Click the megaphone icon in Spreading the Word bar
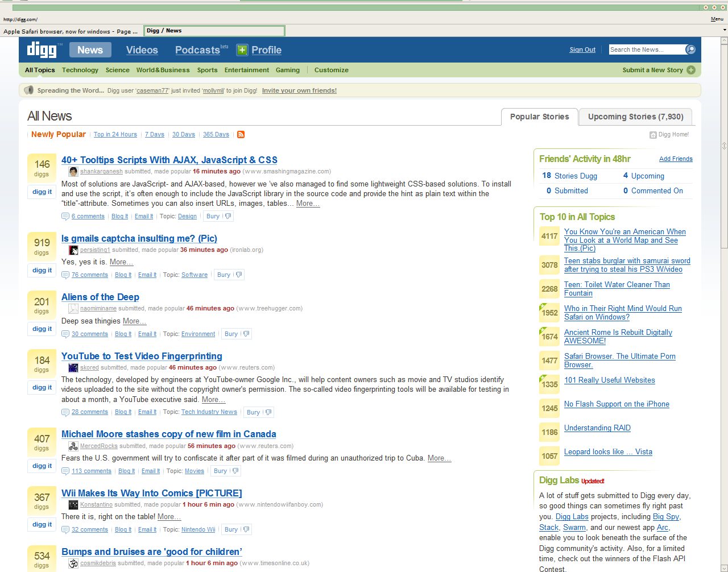The image size is (728, 572). [x=29, y=90]
